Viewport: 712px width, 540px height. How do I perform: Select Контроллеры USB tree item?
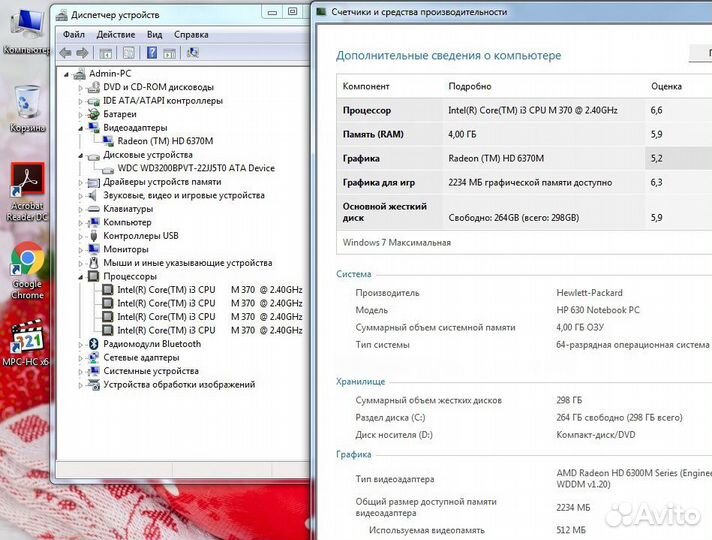[x=141, y=236]
